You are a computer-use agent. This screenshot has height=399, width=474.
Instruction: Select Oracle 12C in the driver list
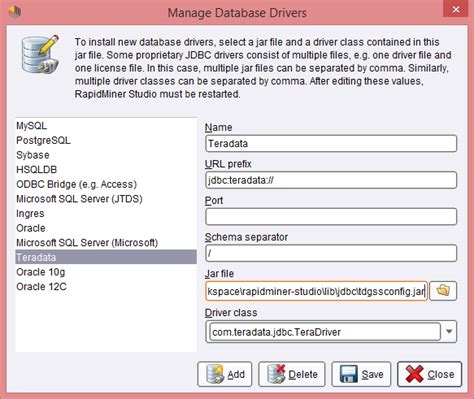click(x=106, y=287)
